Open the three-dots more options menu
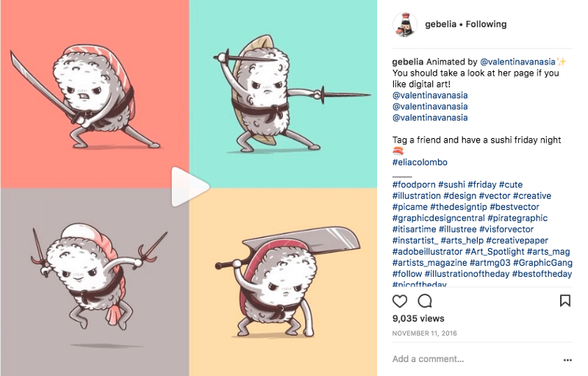The height and width of the screenshot is (376, 588). click(x=567, y=360)
